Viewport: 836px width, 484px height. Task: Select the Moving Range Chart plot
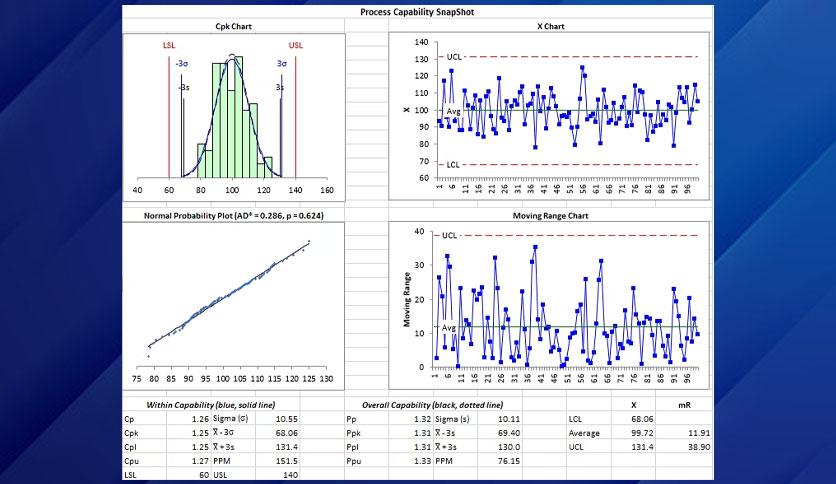(549, 306)
